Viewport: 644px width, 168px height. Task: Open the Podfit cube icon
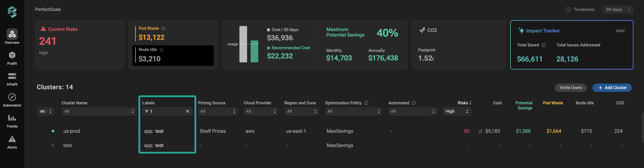pyautogui.click(x=12, y=55)
